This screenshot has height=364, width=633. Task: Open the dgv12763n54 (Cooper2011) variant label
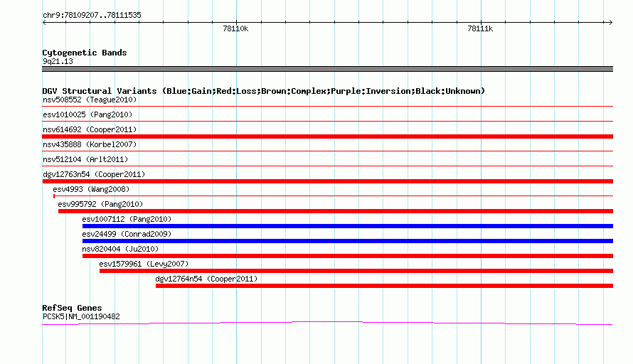[94, 174]
